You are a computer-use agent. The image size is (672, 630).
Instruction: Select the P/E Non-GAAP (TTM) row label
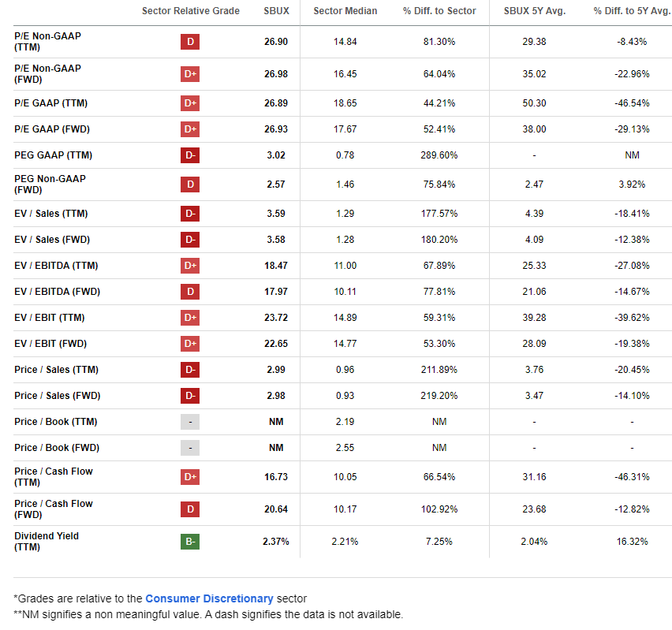[x=47, y=42]
